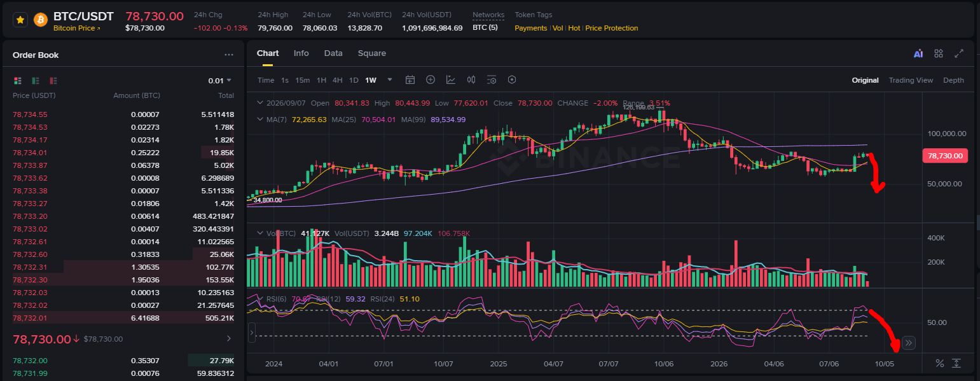Collapse the MA indicator row chevron

tap(259, 120)
